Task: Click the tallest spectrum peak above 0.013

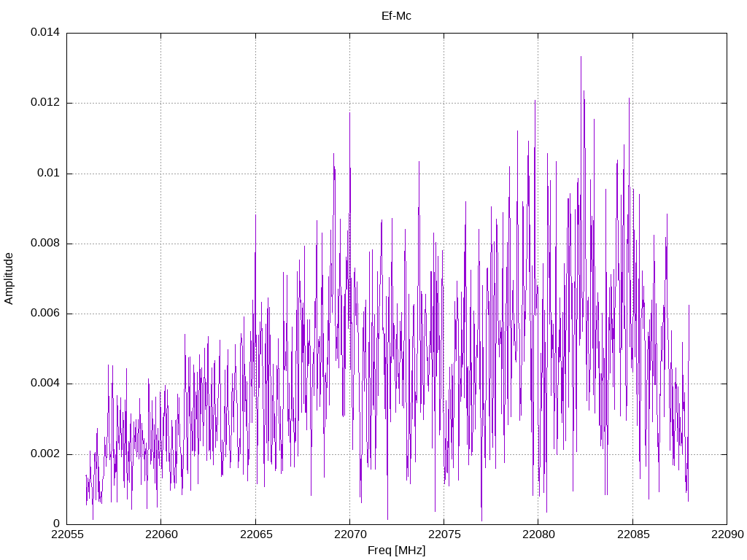Action: (581, 58)
